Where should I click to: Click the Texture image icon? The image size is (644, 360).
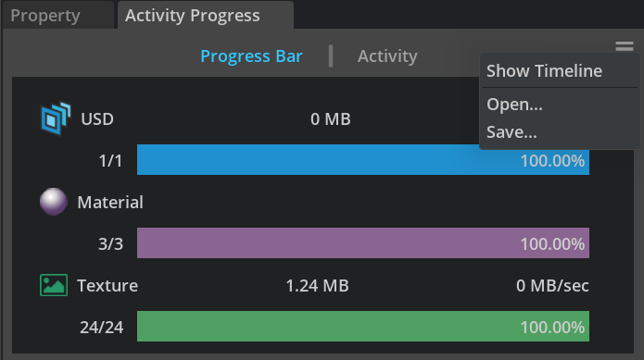tap(54, 285)
